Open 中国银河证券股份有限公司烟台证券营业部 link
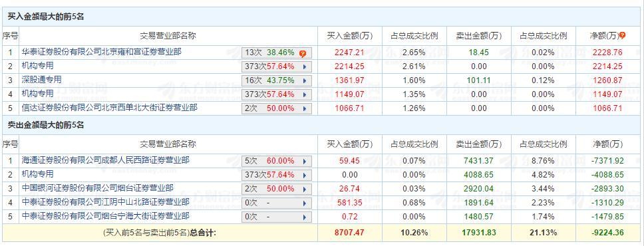This screenshot has height=246, width=644. click(x=97, y=189)
